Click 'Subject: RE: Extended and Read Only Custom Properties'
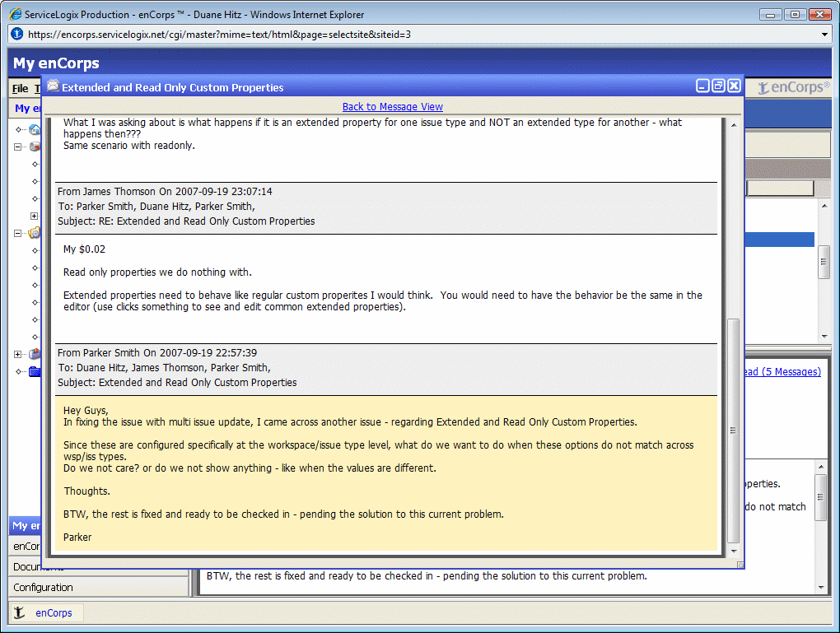 186,221
